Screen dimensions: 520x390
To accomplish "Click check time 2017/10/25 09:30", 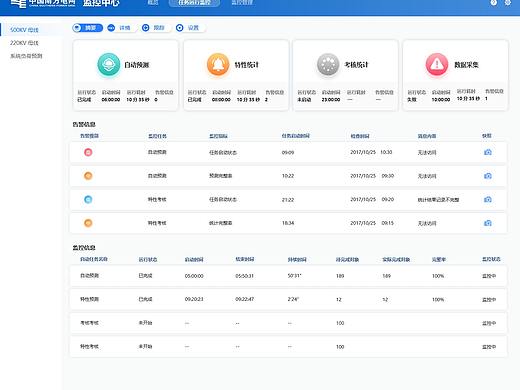I will click(372, 176).
